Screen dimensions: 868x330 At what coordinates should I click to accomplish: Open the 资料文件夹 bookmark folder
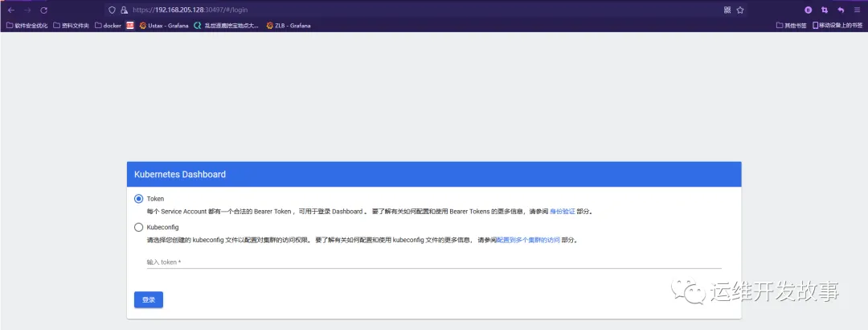coord(71,26)
